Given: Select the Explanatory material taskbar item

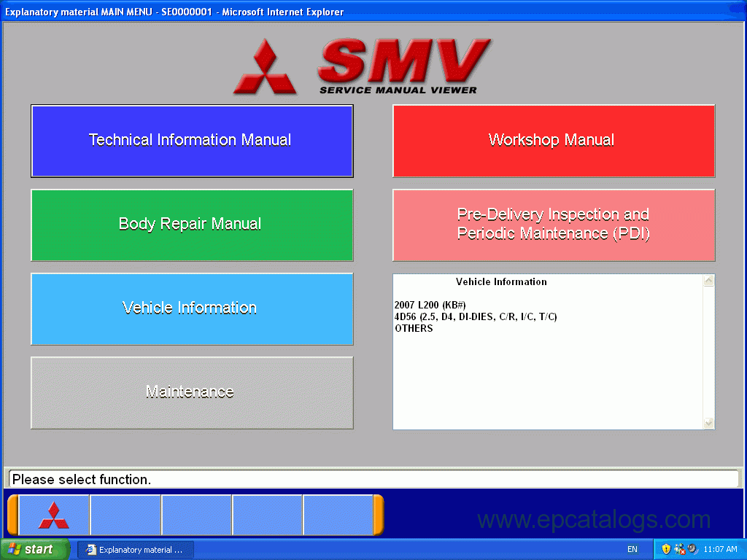Looking at the screenshot, I should (135, 550).
